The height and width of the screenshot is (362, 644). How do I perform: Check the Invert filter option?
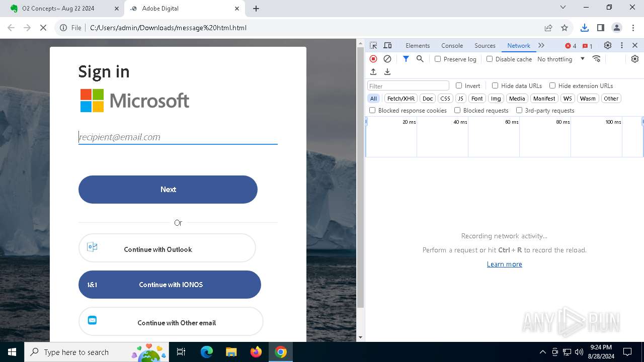tap(459, 85)
